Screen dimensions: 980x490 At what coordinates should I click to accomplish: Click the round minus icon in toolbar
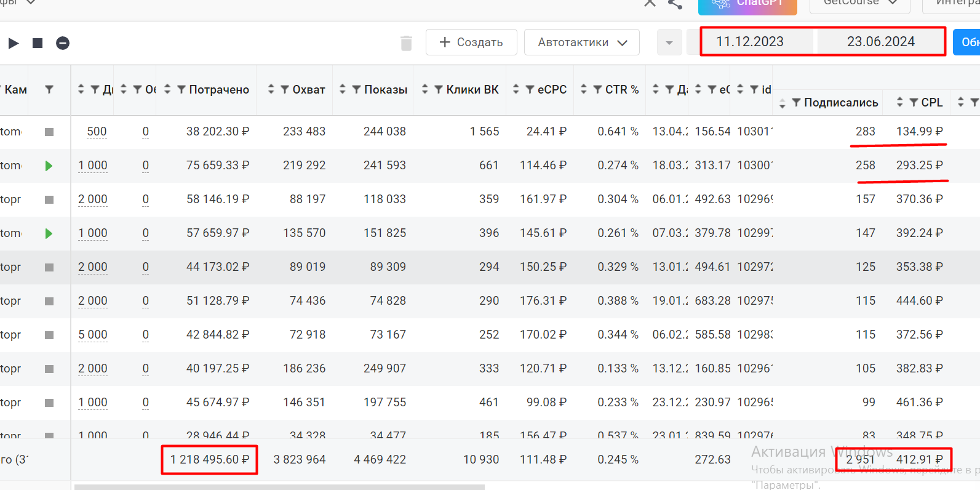(63, 43)
